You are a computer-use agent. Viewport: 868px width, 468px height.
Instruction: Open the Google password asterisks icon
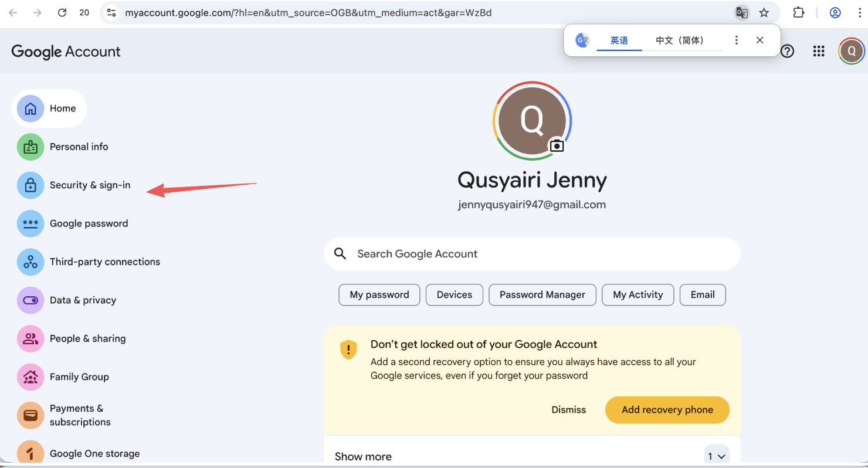[x=30, y=223]
